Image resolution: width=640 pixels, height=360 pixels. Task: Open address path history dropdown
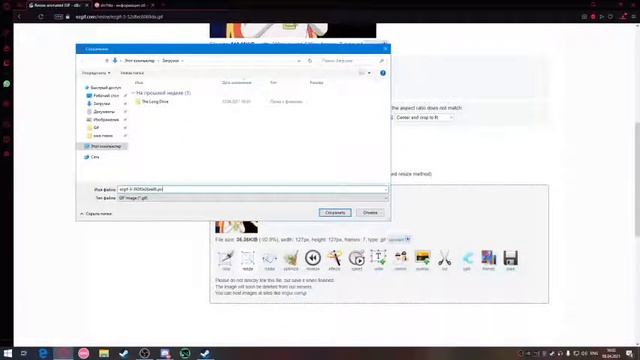pos(299,61)
